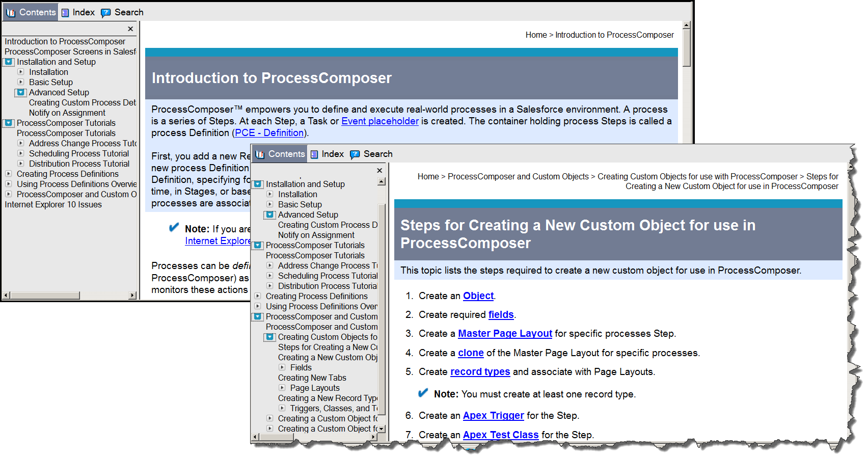Expand Using Process Definitions Overview in the back window
Viewport: 868px width, 455px height.
coord(9,184)
